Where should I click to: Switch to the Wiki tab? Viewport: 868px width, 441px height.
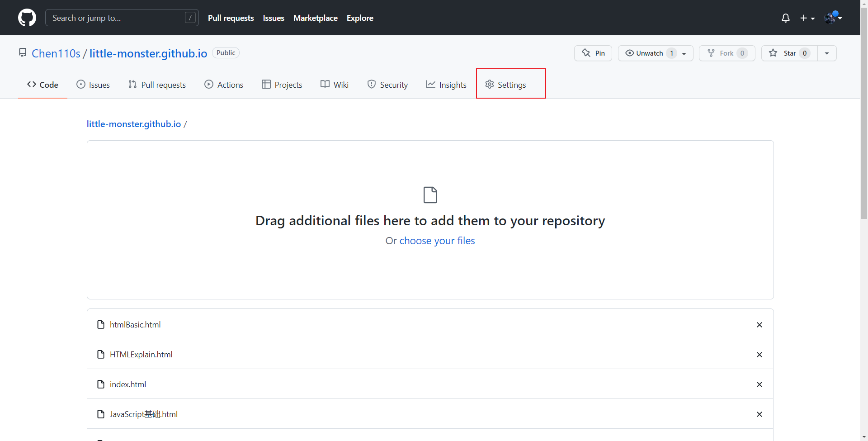tap(335, 85)
